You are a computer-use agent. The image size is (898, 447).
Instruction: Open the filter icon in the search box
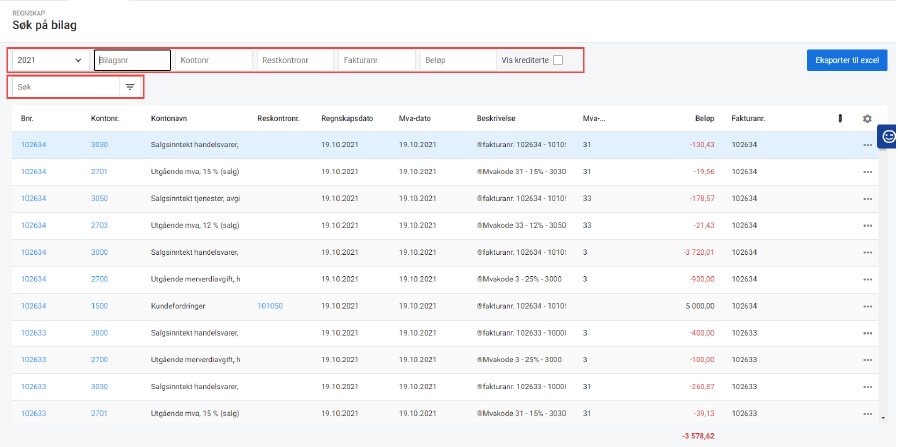click(x=130, y=87)
